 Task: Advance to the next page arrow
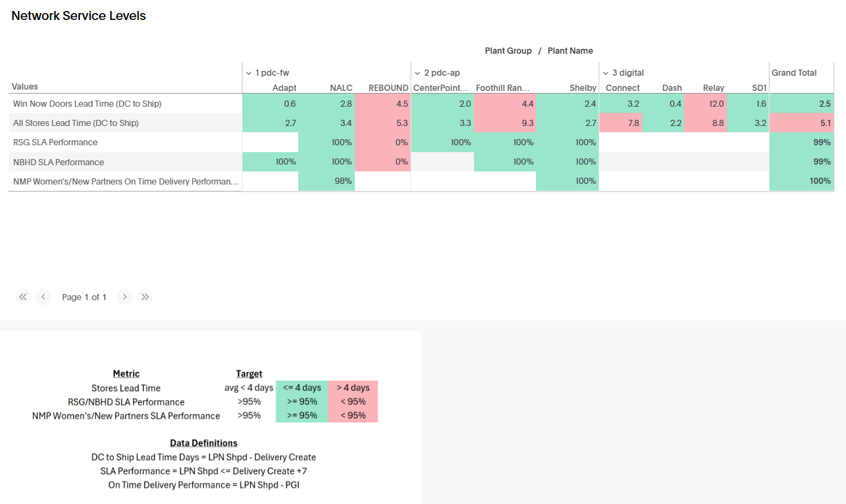(125, 297)
